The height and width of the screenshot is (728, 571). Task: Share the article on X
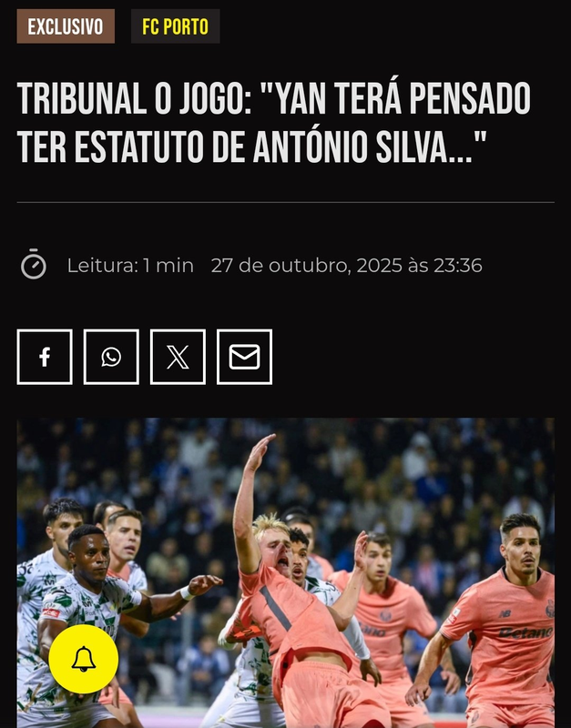coord(178,357)
